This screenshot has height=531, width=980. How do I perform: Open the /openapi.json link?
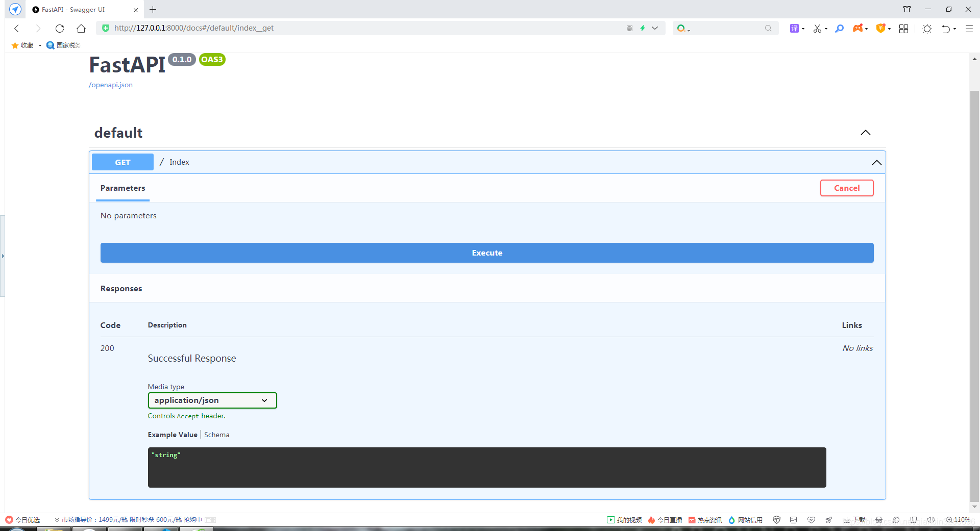(111, 85)
